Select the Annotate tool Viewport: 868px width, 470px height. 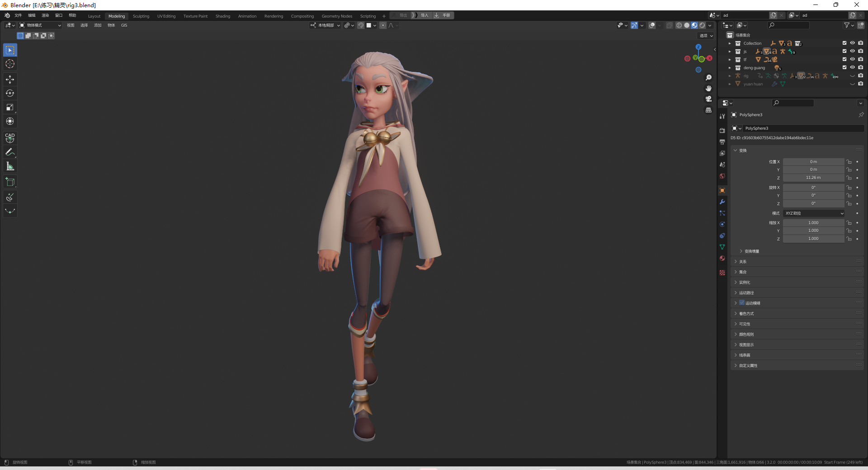click(x=9, y=152)
